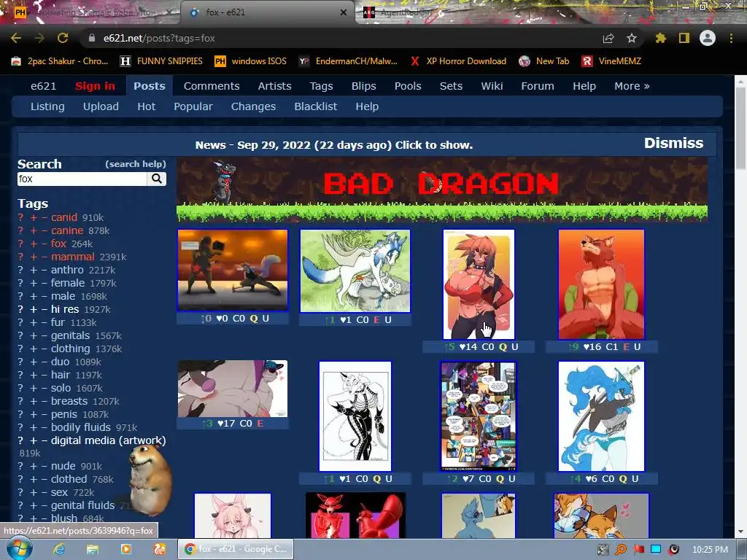
Task: Open the 'XP Horror Download' bookmark
Action: [x=458, y=61]
